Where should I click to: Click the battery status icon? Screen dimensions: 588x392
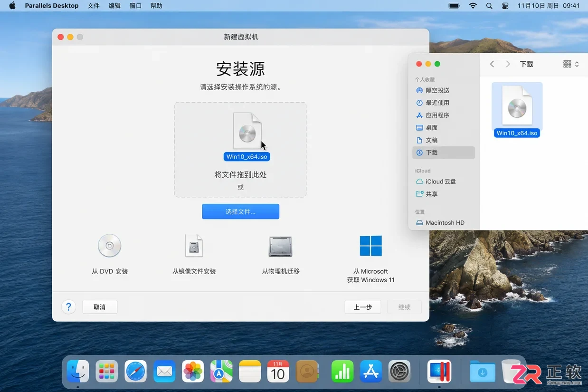(455, 6)
